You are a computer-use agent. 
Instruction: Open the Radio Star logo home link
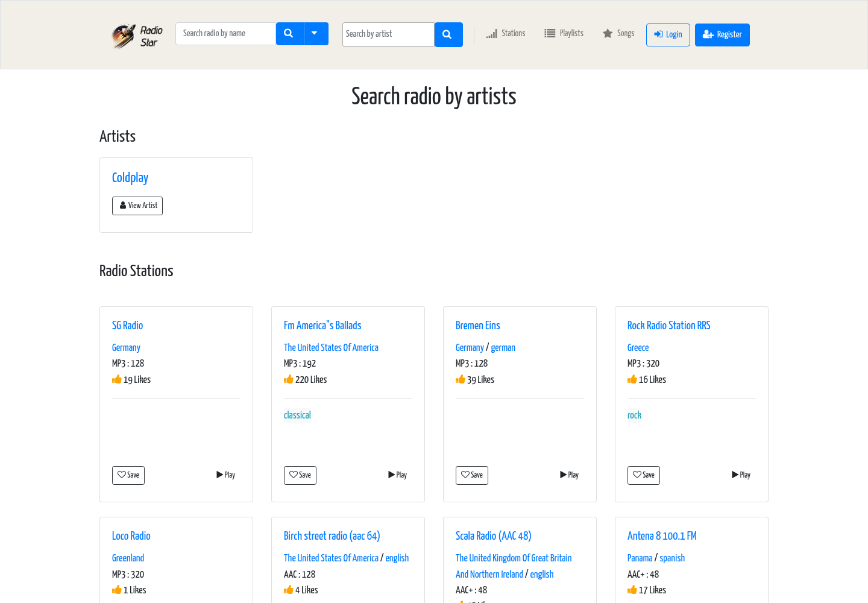137,36
